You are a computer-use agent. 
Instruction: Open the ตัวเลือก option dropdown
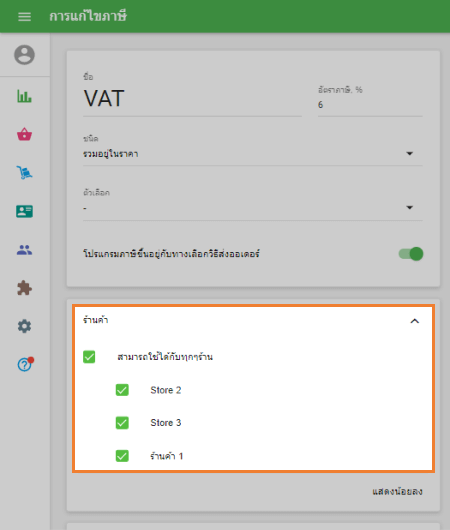click(x=253, y=208)
